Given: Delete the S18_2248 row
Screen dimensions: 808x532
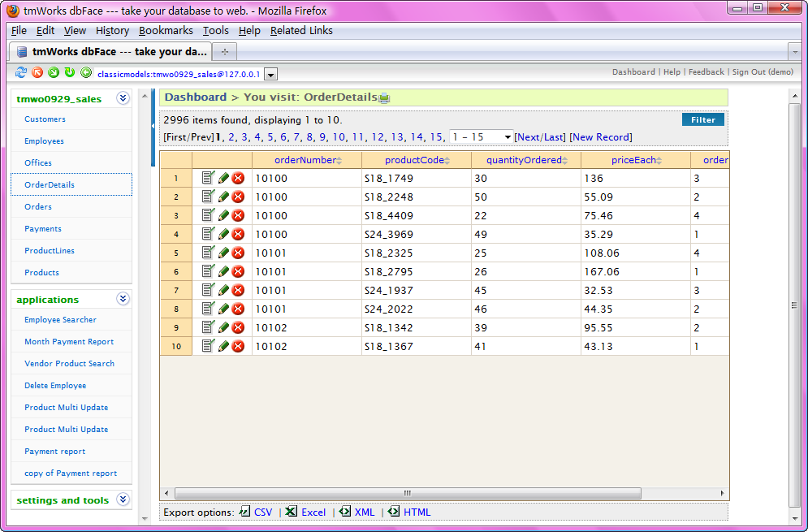Looking at the screenshot, I should pos(238,197).
